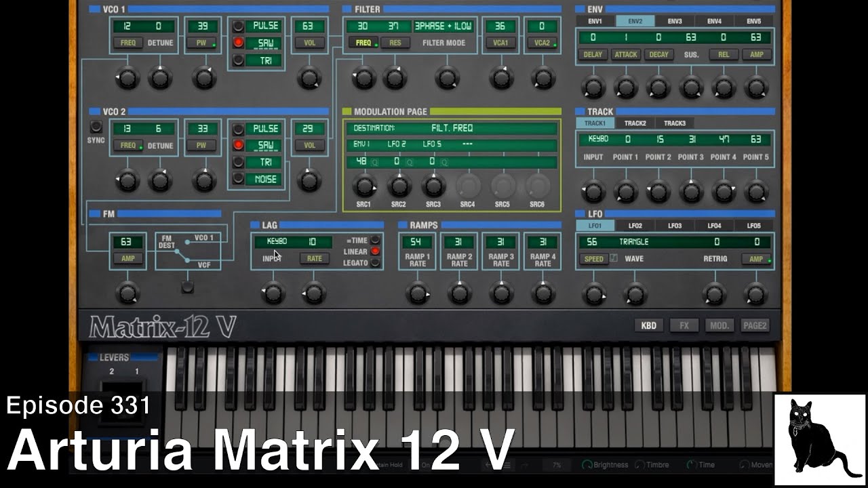
Task: Click the VCA2 knob
Action: [x=542, y=78]
